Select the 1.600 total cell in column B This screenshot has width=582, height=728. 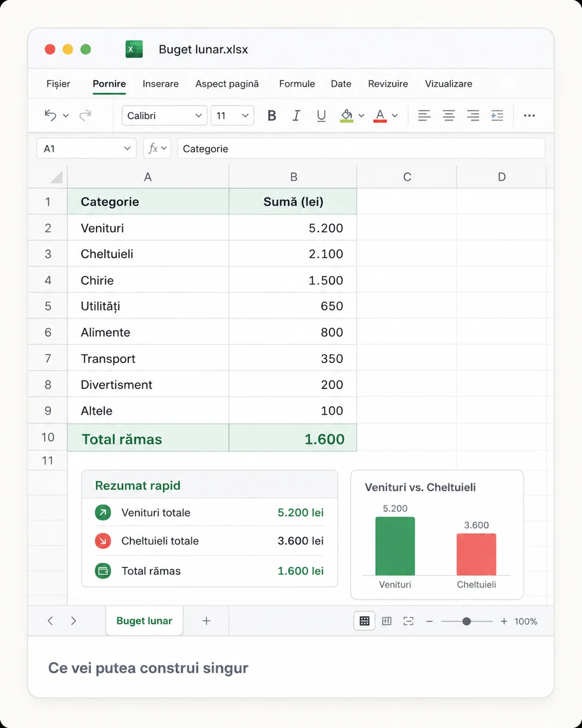(x=293, y=438)
